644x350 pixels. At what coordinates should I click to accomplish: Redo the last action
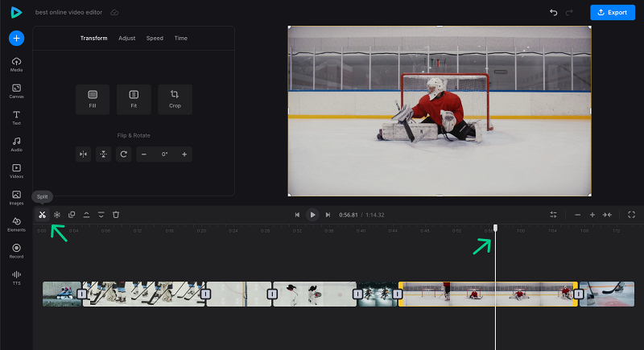point(569,12)
